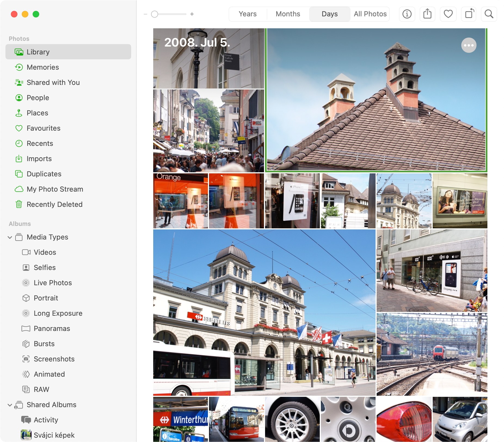Show All Photos view
The image size is (504, 442).
(x=370, y=14)
